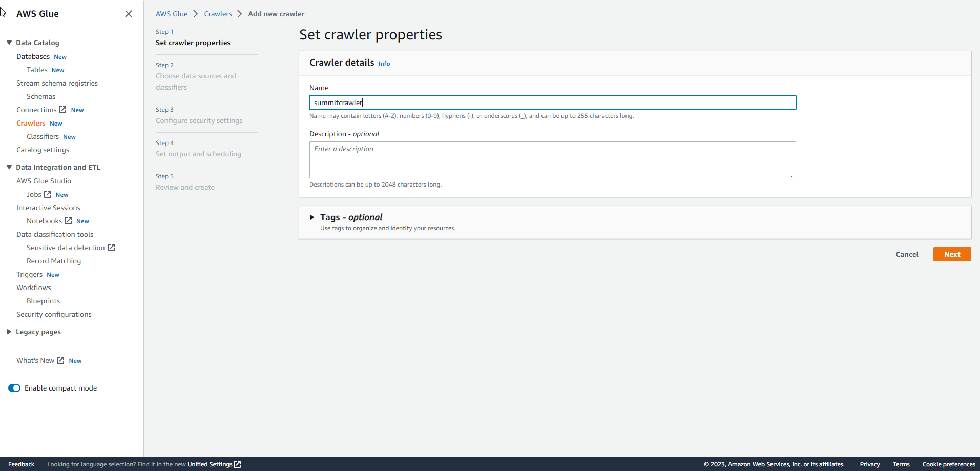Select Step 1 Set crawler properties
This screenshot has width=980, height=471.
(193, 43)
